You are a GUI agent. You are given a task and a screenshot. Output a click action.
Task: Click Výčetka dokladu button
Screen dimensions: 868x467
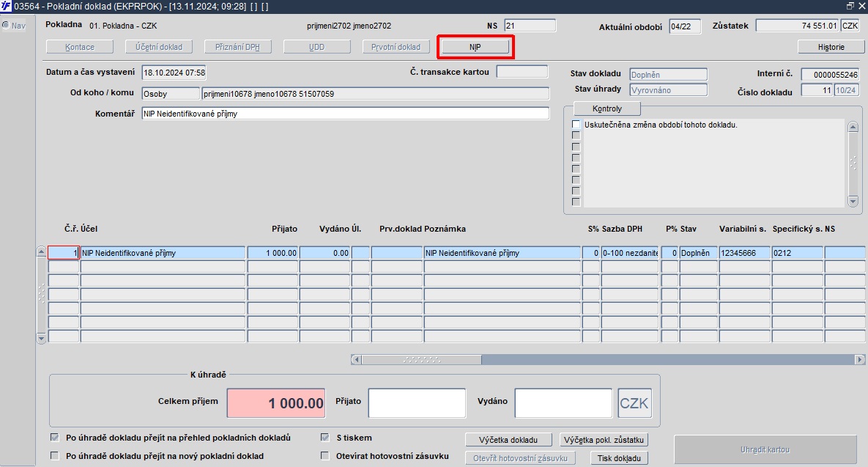(x=508, y=440)
